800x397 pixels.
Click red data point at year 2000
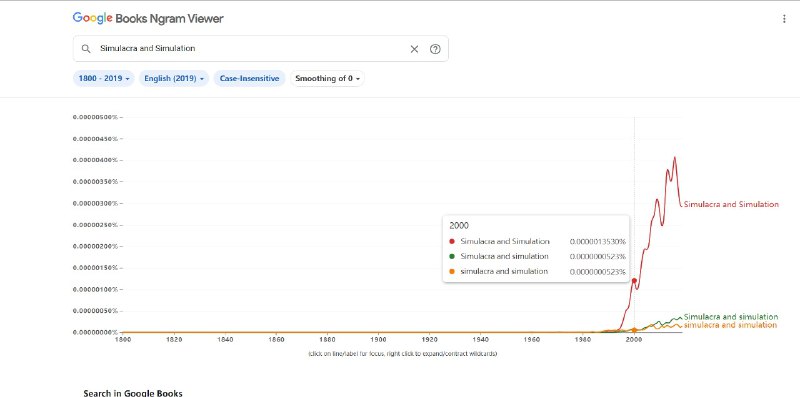click(x=634, y=280)
